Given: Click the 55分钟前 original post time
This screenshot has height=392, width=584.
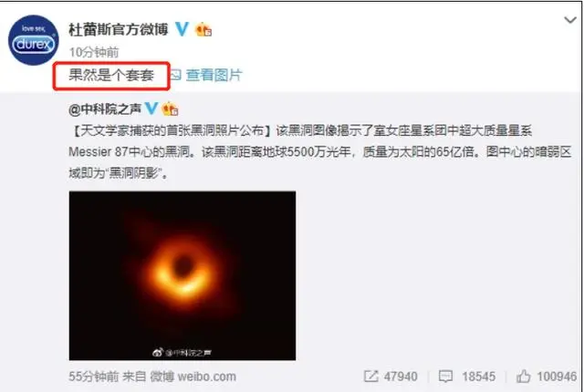Looking at the screenshot, I should (94, 377).
